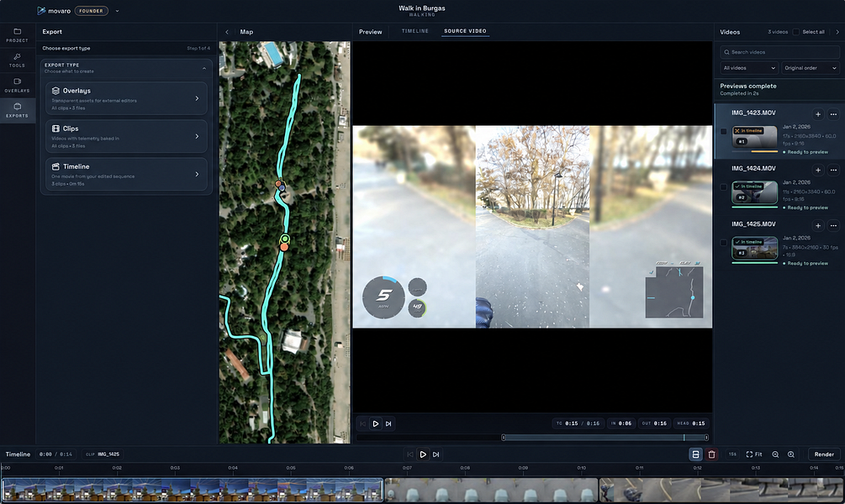Open the Project section in sidebar
845x504 pixels.
pos(18,35)
